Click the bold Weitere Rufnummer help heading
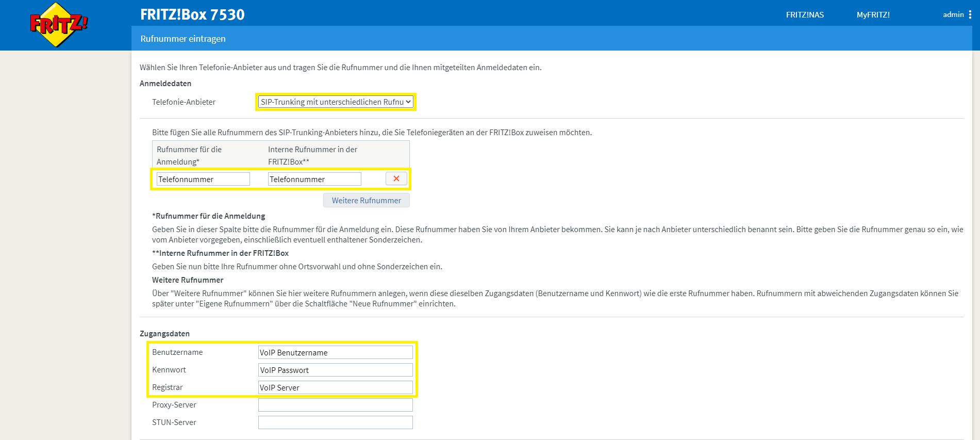This screenshot has width=980, height=440. (x=188, y=280)
